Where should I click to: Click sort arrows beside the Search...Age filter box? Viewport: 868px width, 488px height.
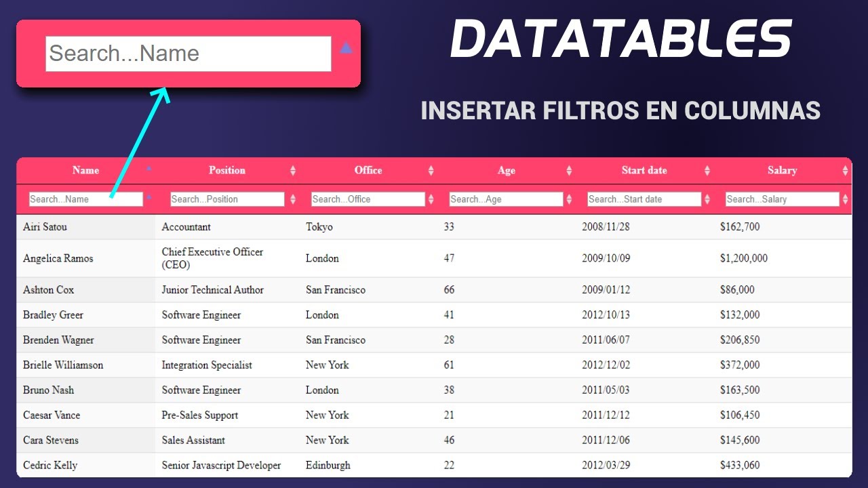[569, 199]
